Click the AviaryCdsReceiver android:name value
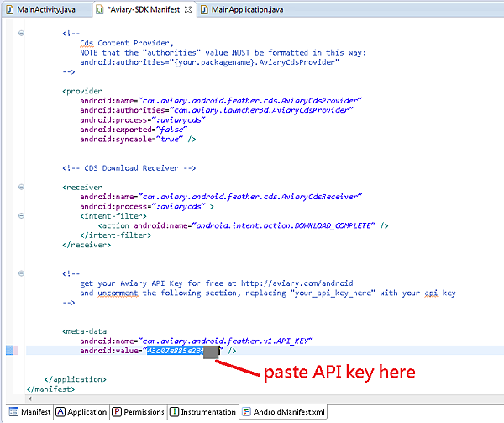 [x=250, y=197]
